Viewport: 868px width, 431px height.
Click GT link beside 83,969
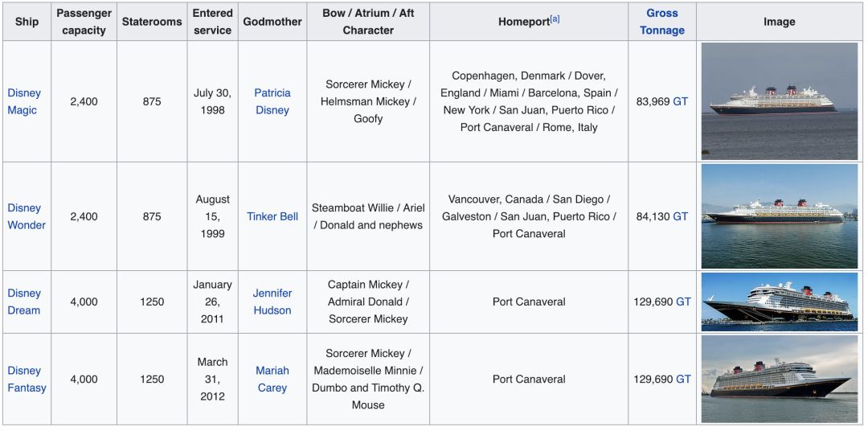pyautogui.click(x=681, y=102)
